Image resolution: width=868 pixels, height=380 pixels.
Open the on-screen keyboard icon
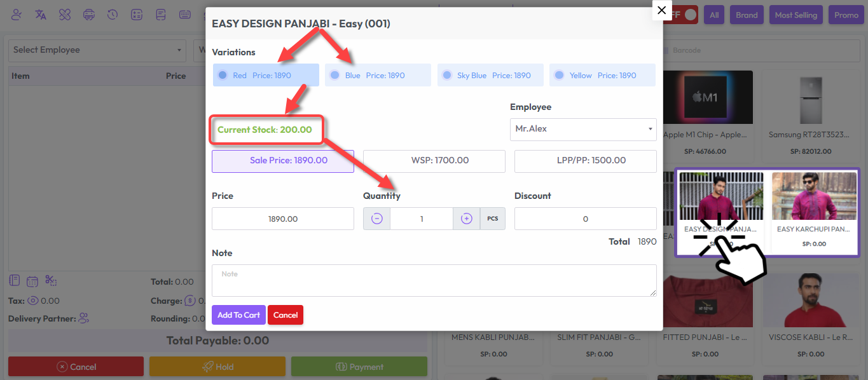click(185, 15)
